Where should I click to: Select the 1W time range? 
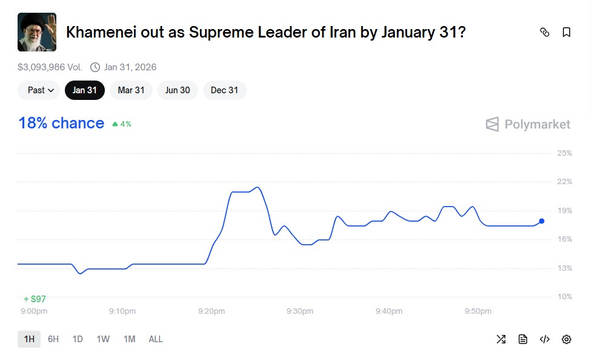103,339
